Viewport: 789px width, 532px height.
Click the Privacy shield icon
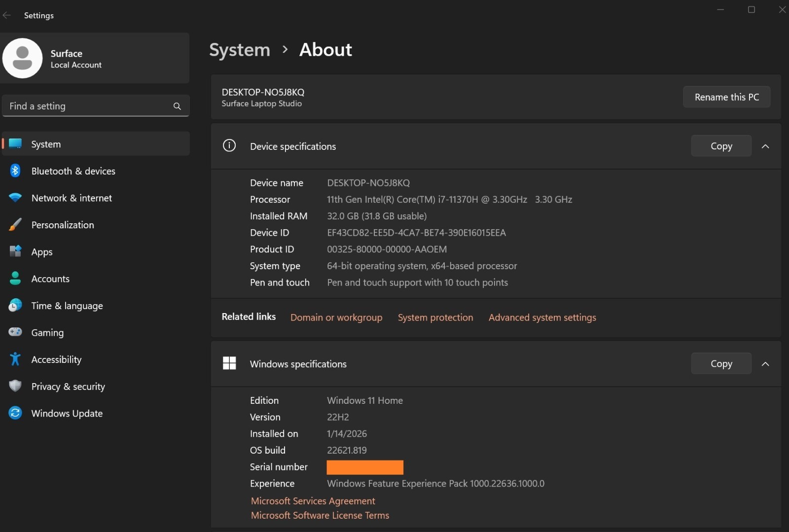pyautogui.click(x=15, y=386)
